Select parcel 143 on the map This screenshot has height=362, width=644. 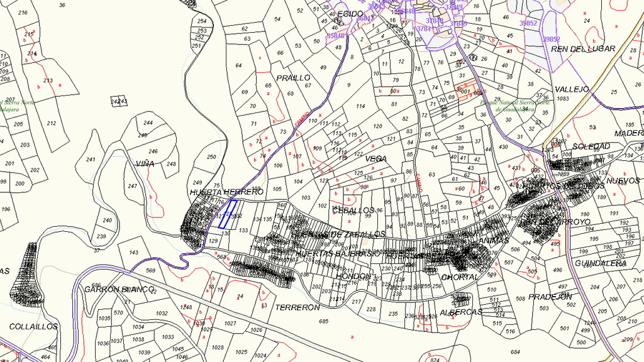pyautogui.click(x=133, y=253)
